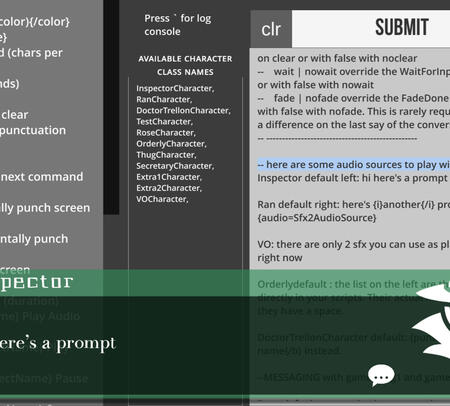The image size is (450, 406).
Task: Click the dialogue text 'here's a prompt'
Action: (x=57, y=344)
